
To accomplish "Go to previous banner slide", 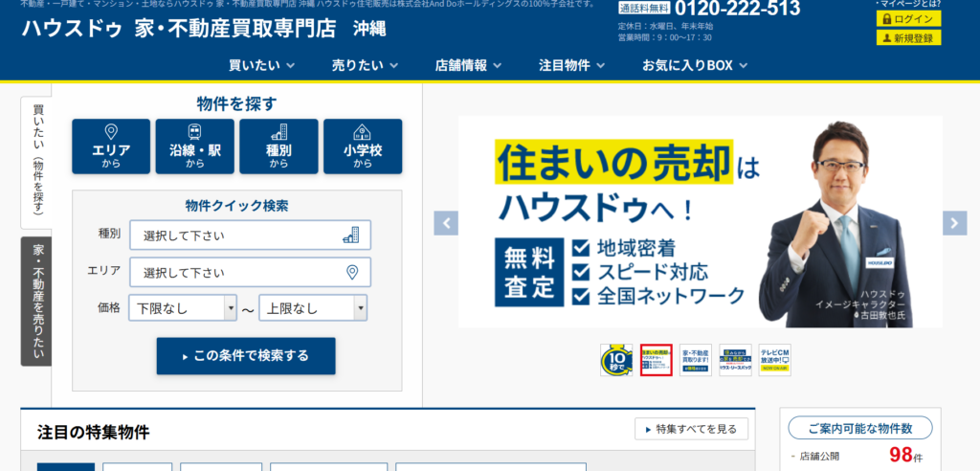I will tap(446, 223).
